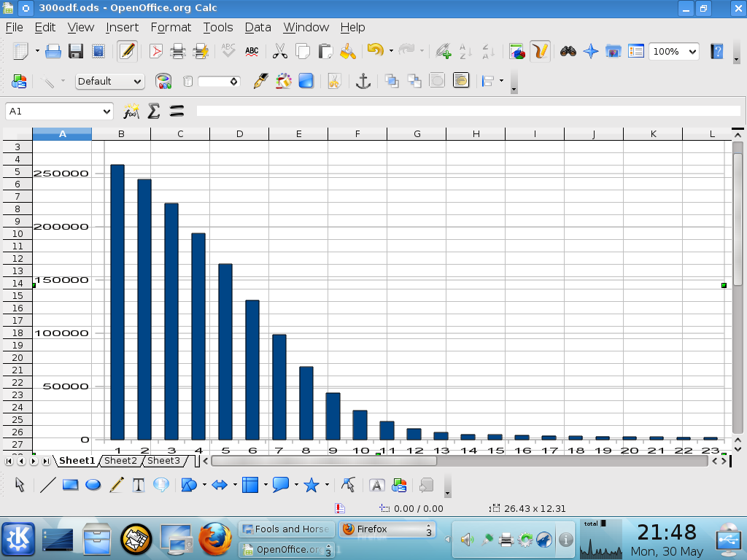The height and width of the screenshot is (560, 747).
Task: Open the Tools menu
Action: 218,28
